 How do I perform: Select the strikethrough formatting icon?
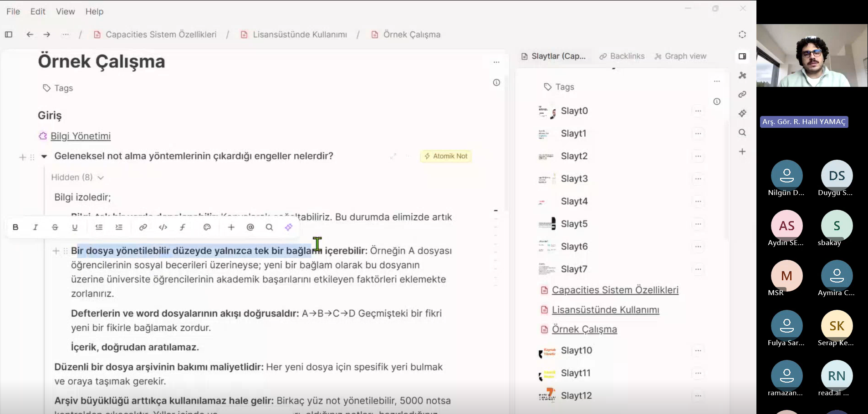coord(55,227)
